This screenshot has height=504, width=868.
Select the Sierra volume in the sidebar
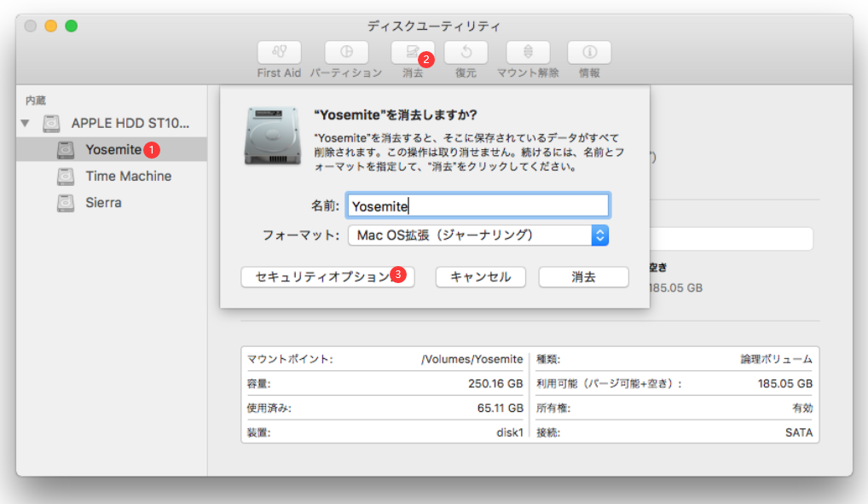(67, 202)
